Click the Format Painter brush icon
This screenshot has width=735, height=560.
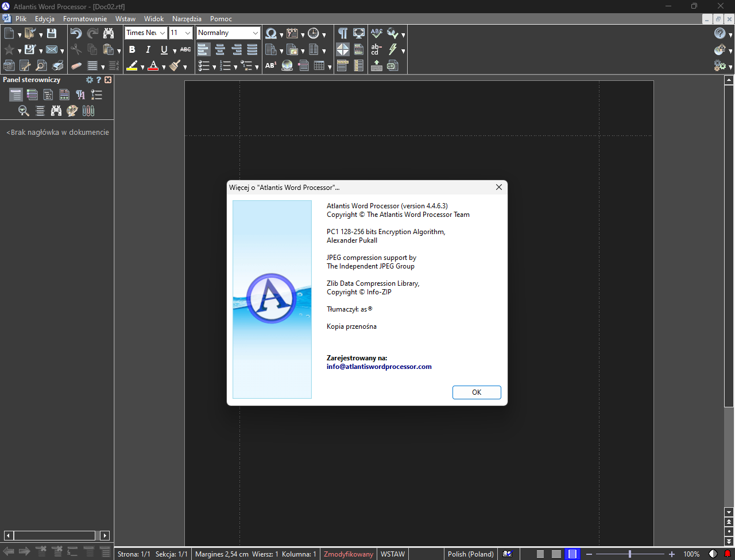175,65
